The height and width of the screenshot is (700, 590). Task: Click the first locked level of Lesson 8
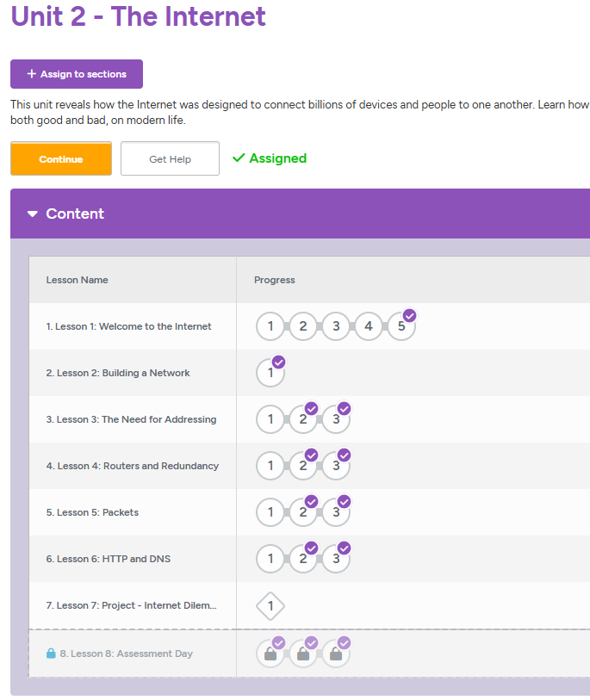coord(270,653)
